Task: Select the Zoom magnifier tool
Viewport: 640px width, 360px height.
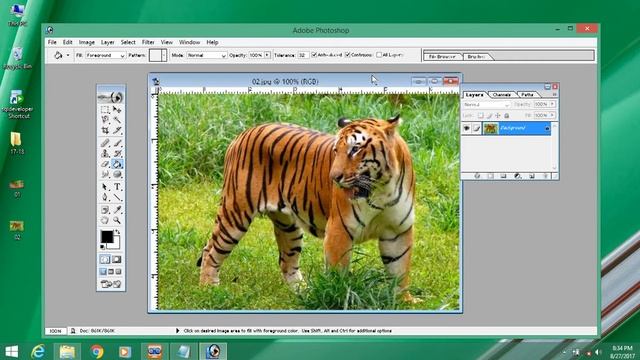Action: pos(117,220)
